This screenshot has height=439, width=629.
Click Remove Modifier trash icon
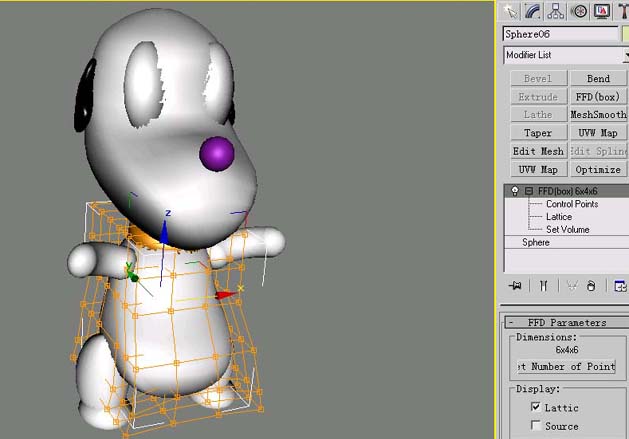[x=591, y=286]
